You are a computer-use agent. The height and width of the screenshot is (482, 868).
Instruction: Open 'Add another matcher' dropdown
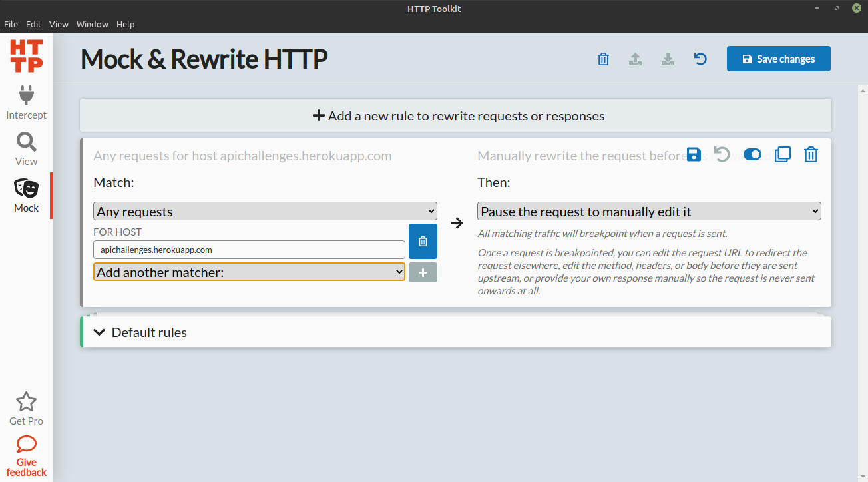coord(249,272)
